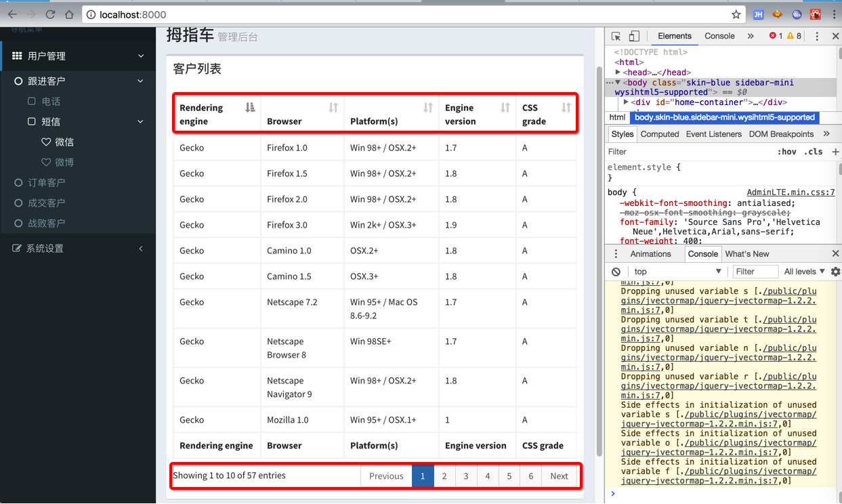Viewport: 842px width, 504px height.
Task: Toggle :hov element state panel
Action: click(786, 152)
